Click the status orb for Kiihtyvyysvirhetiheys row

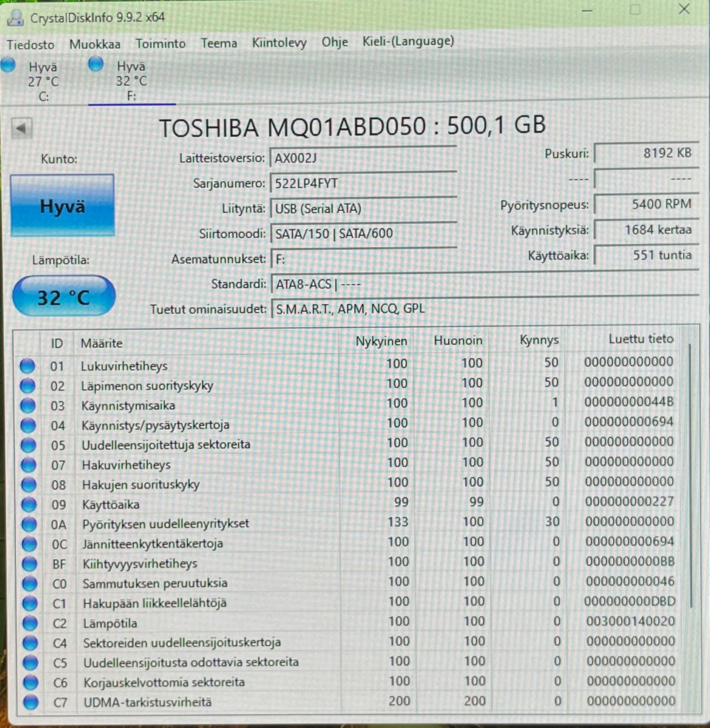pyautogui.click(x=30, y=564)
